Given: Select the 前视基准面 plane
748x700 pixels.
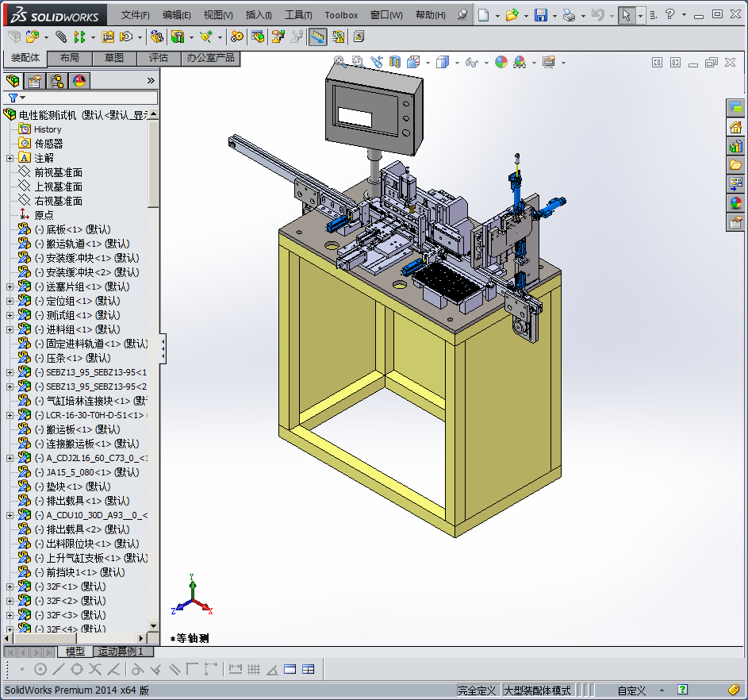Looking at the screenshot, I should (58, 172).
